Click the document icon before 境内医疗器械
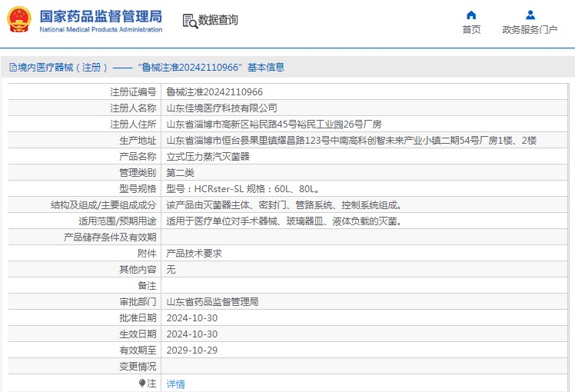 pos(13,68)
